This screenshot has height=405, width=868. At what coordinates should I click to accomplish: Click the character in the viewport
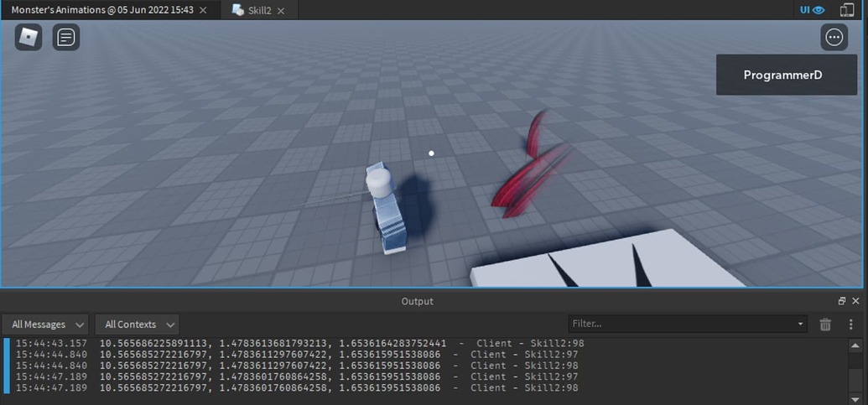(x=387, y=207)
